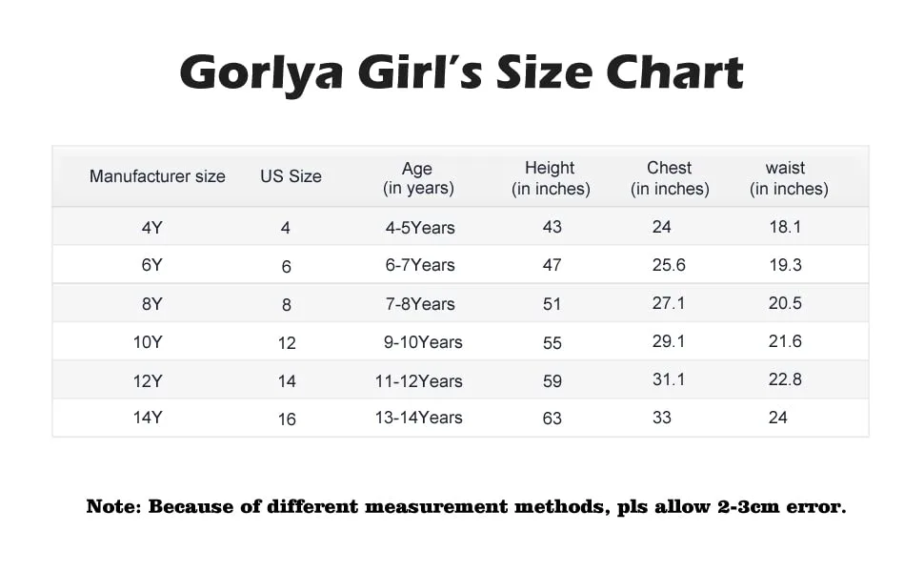Screen dimensions: 924x572
Task: Click the height value 51
Action: pyautogui.click(x=552, y=304)
